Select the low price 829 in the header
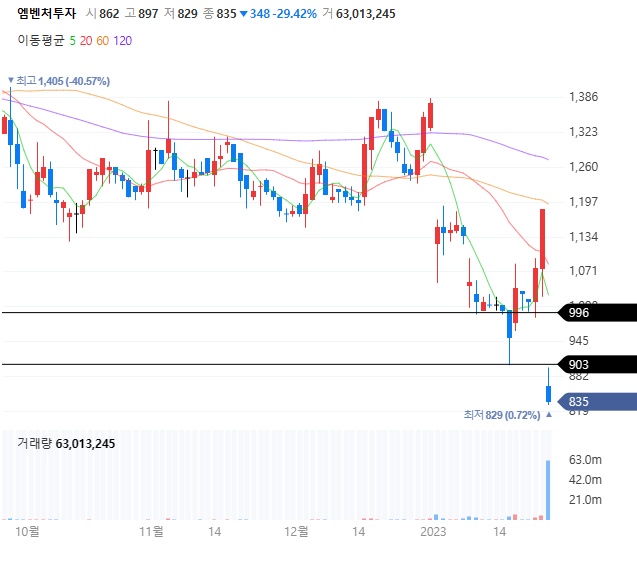Viewport: 637px width, 561px height. (187, 14)
